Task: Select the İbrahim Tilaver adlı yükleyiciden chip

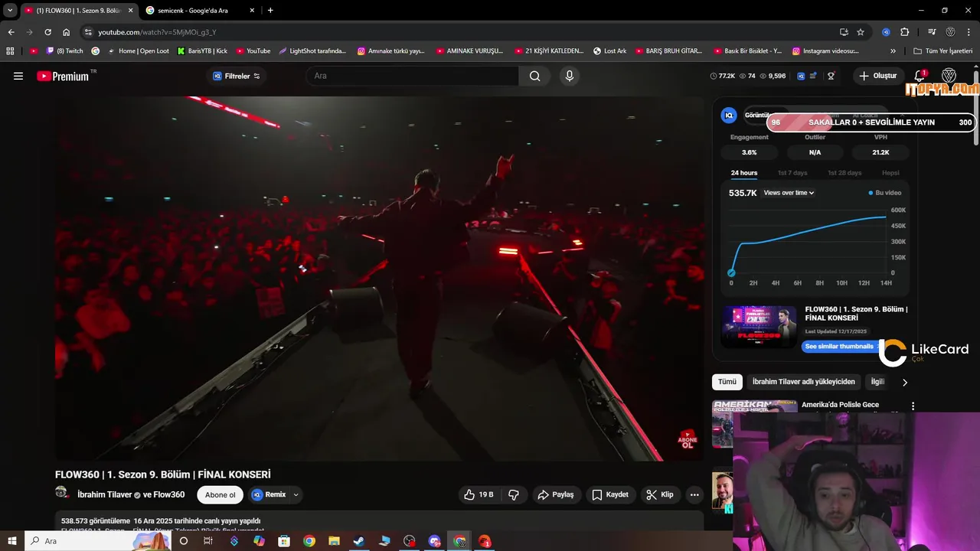Action: (x=803, y=382)
